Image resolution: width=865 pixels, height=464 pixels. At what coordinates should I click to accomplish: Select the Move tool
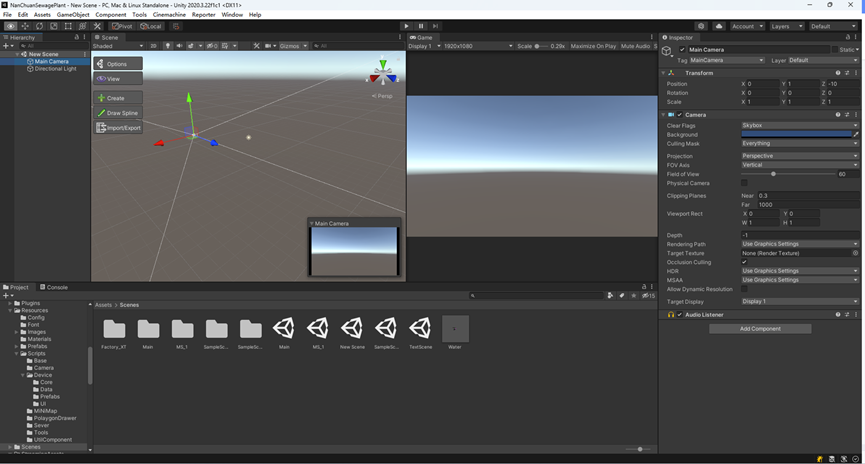pos(25,26)
